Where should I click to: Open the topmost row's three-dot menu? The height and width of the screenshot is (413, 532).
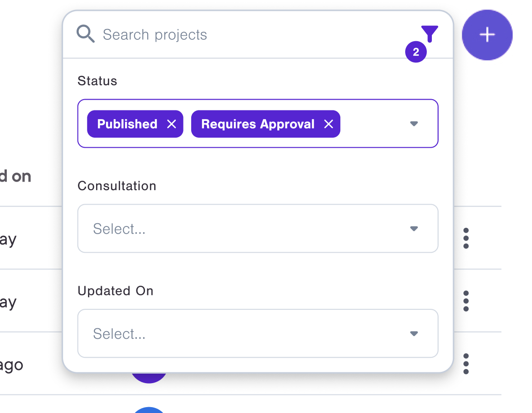466,238
